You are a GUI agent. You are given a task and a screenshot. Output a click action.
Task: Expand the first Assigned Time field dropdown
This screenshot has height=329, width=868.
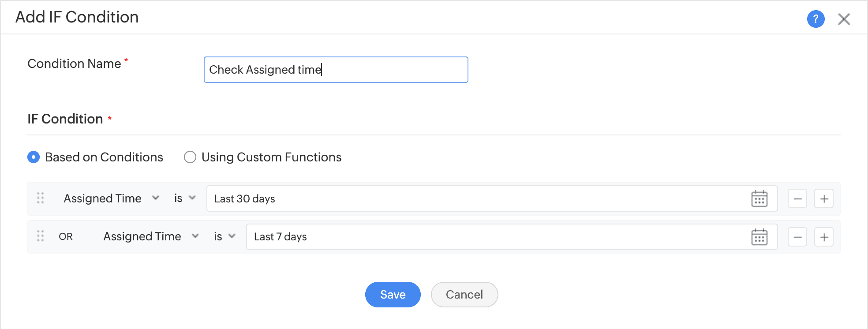(111, 198)
